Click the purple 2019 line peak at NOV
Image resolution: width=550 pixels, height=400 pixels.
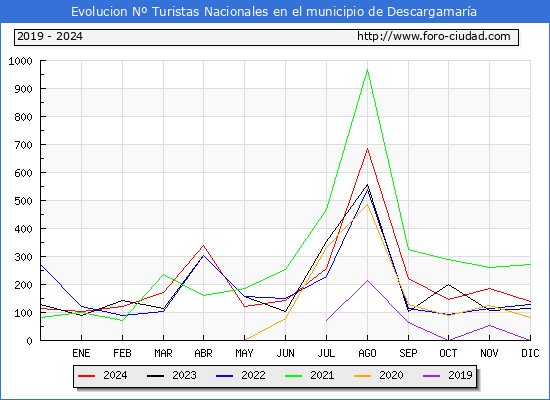[489, 325]
